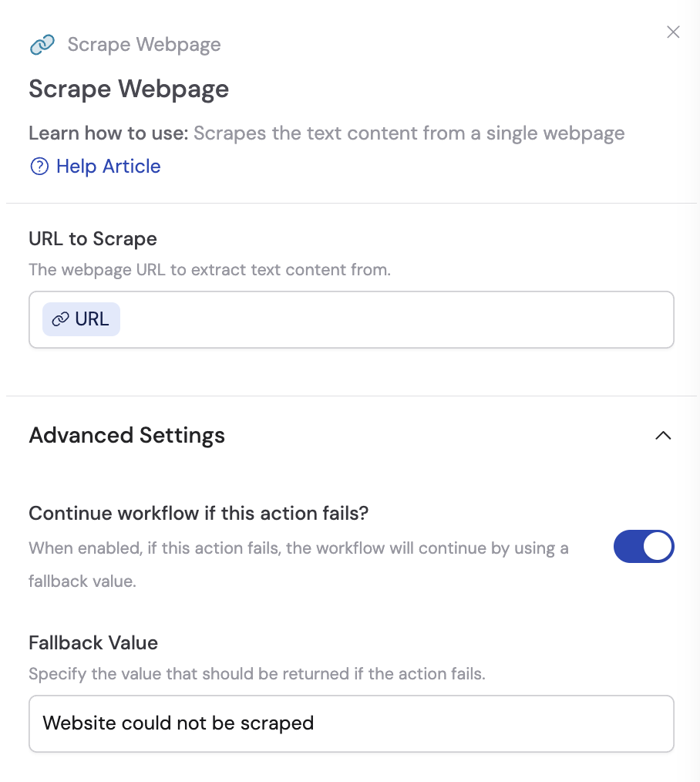Click the question mark help icon
Viewport: 700px width, 782px height.
(39, 166)
